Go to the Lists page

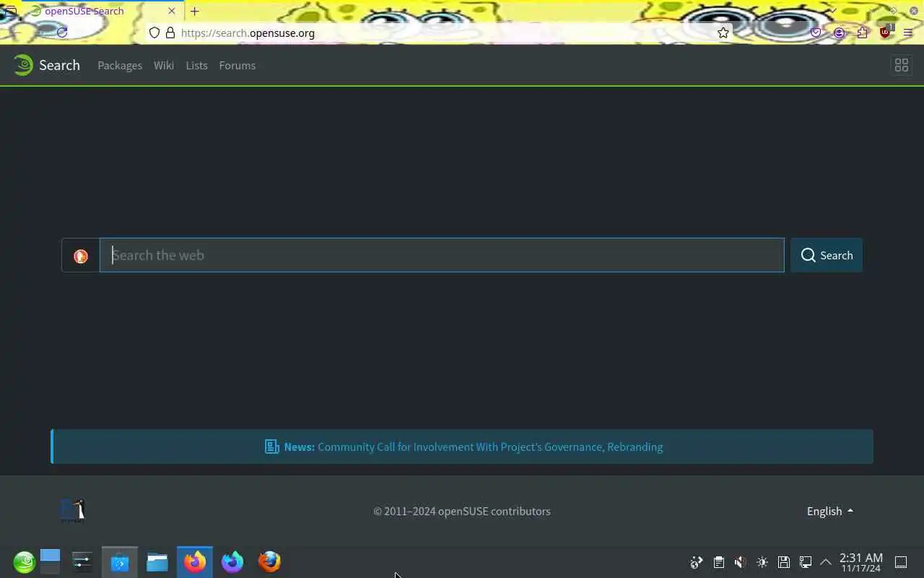pos(196,65)
